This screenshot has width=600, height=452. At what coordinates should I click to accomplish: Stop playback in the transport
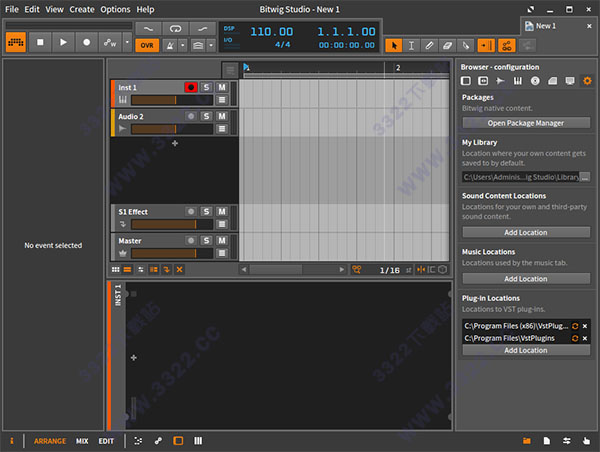pyautogui.click(x=40, y=42)
